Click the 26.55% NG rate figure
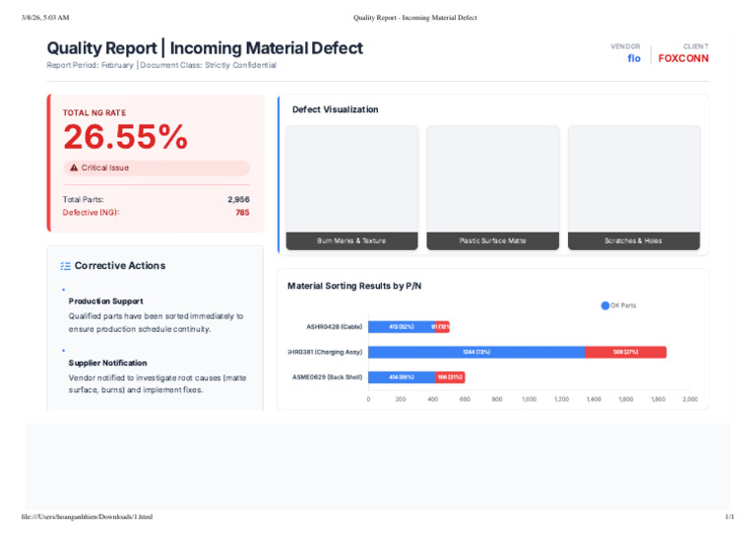This screenshot has height=535, width=756. [x=125, y=137]
